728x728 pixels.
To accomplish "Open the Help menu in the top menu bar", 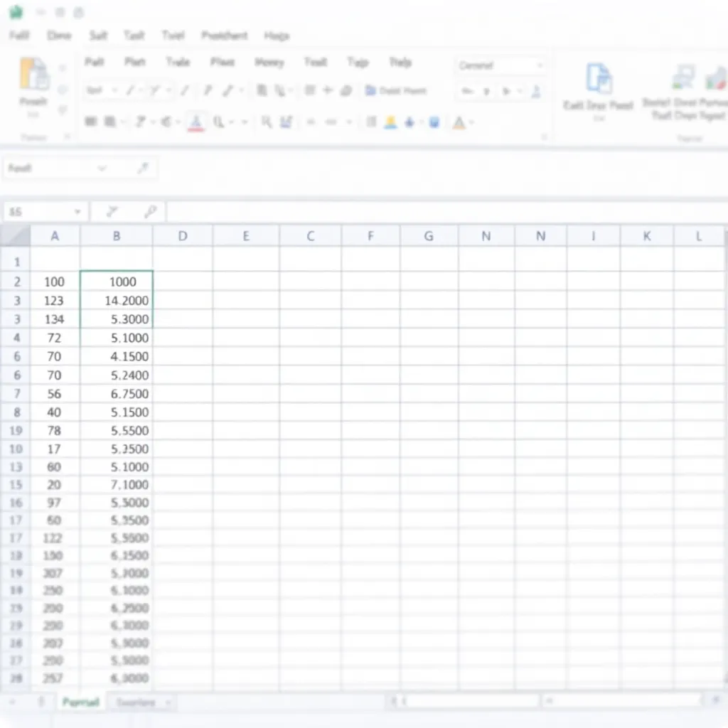I will pos(276,35).
